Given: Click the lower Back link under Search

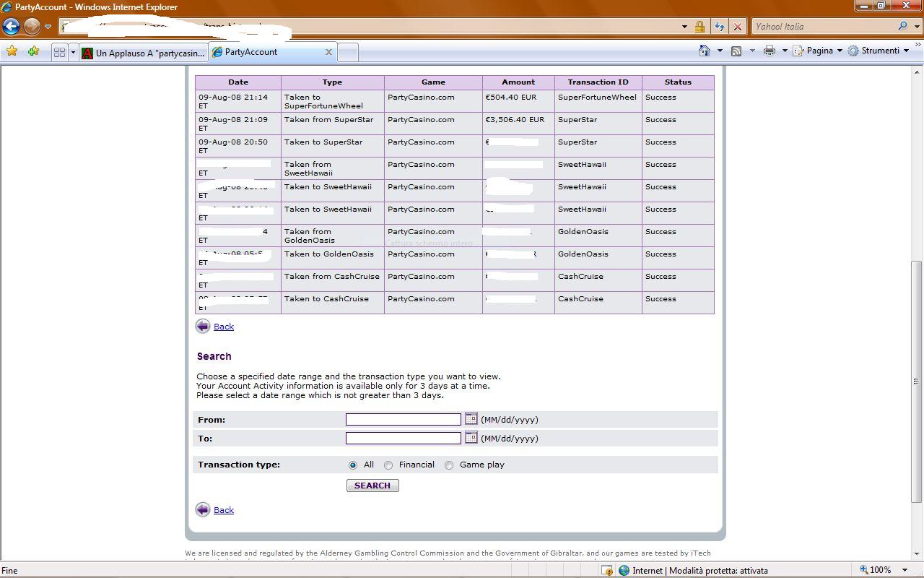Looking at the screenshot, I should click(224, 510).
